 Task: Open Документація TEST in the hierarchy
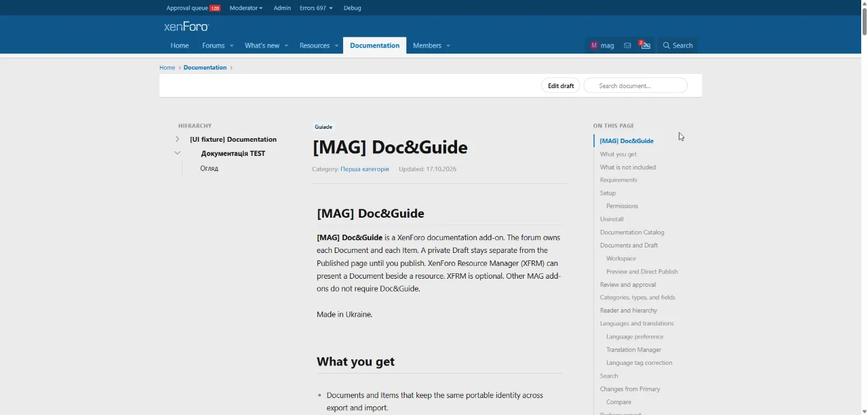click(x=233, y=153)
